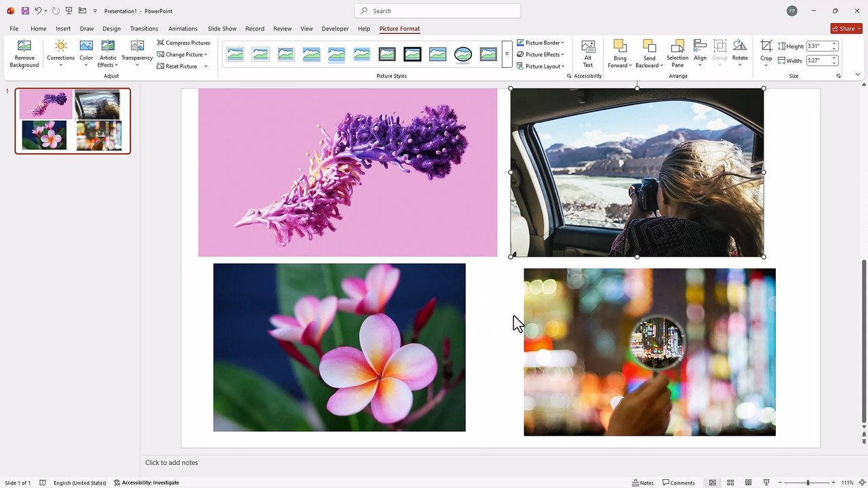This screenshot has height=488, width=868.
Task: Select the pink plumeria flower picture
Action: click(x=339, y=347)
